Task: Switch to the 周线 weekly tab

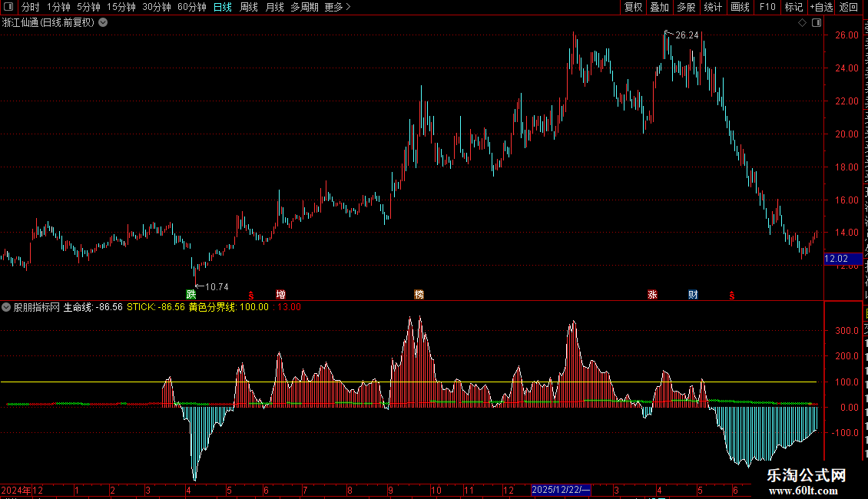Action: click(249, 7)
